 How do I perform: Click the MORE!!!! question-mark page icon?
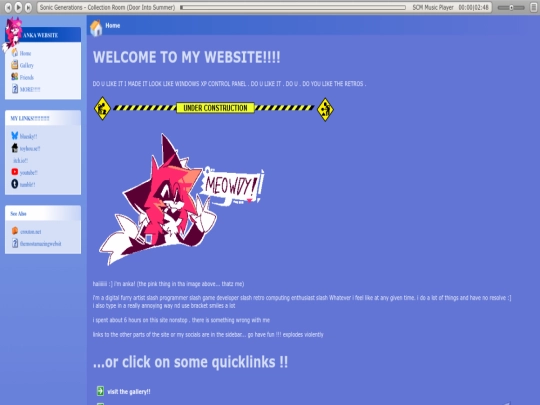[x=15, y=89]
